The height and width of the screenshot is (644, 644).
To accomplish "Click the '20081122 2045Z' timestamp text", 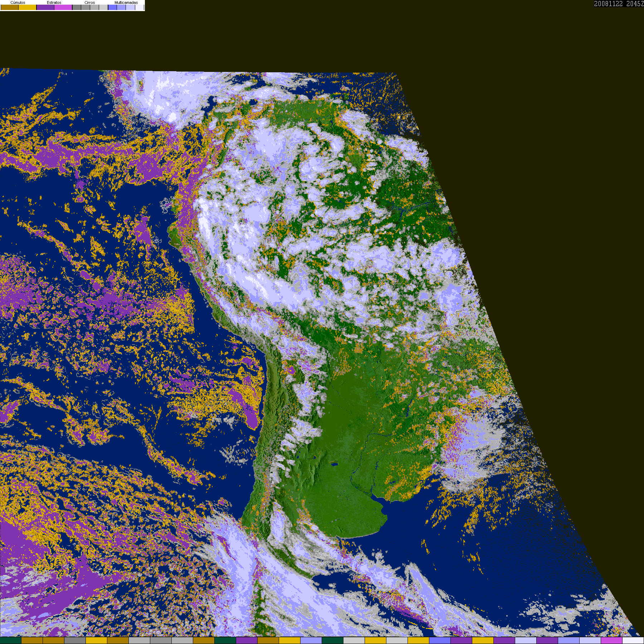I will coord(619,4).
